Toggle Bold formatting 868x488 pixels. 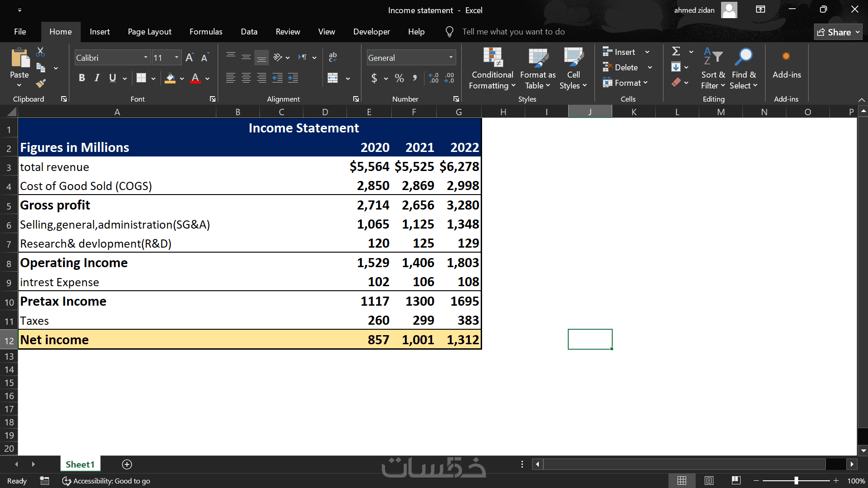(x=82, y=78)
